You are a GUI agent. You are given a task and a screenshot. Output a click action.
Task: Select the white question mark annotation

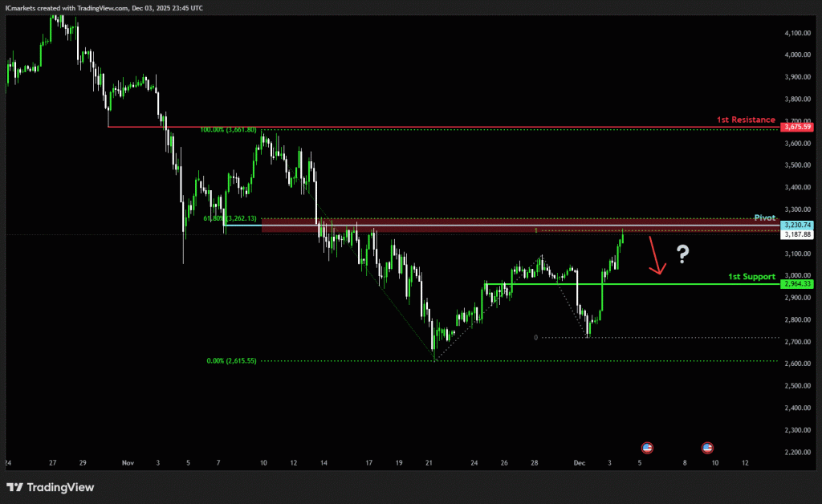[682, 255]
